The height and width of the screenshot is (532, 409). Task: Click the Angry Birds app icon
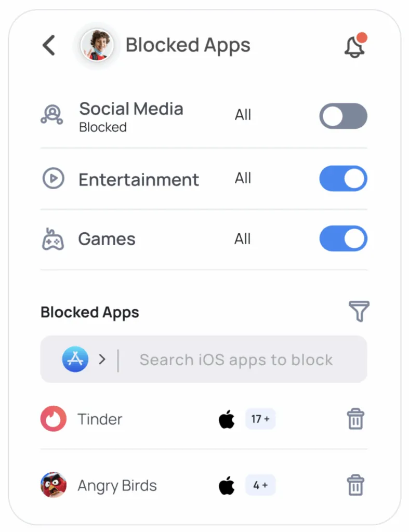point(54,485)
